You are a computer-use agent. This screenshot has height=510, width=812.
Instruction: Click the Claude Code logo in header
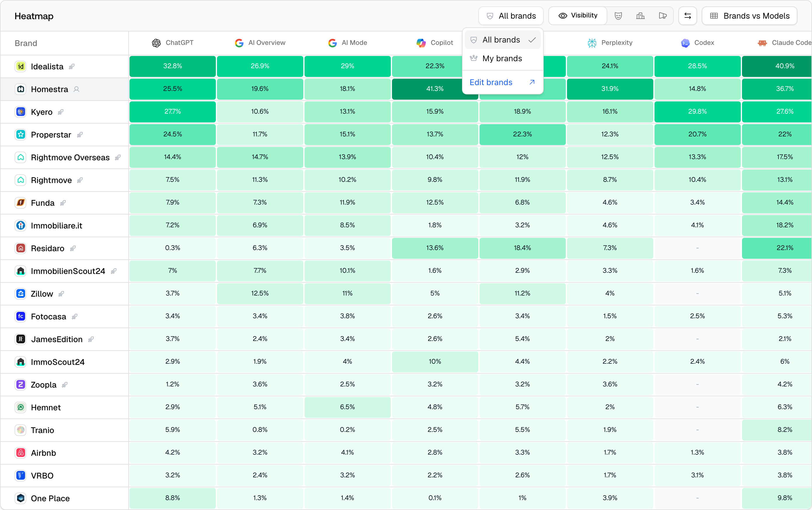[x=762, y=43]
